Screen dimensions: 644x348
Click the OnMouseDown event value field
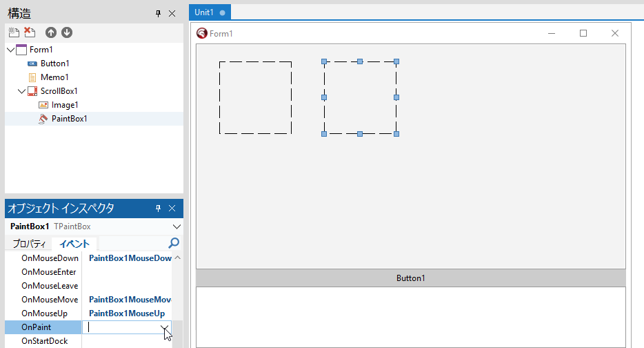[130, 258]
